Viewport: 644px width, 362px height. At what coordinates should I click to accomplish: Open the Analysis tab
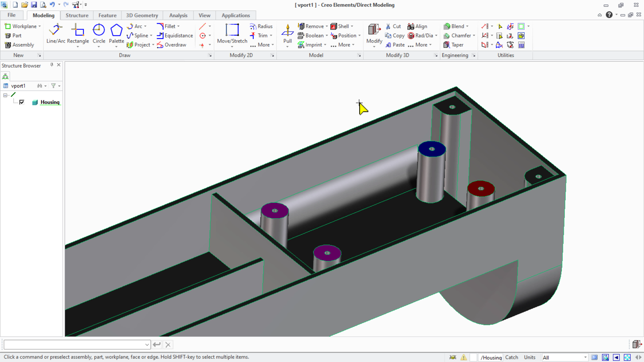pos(178,15)
